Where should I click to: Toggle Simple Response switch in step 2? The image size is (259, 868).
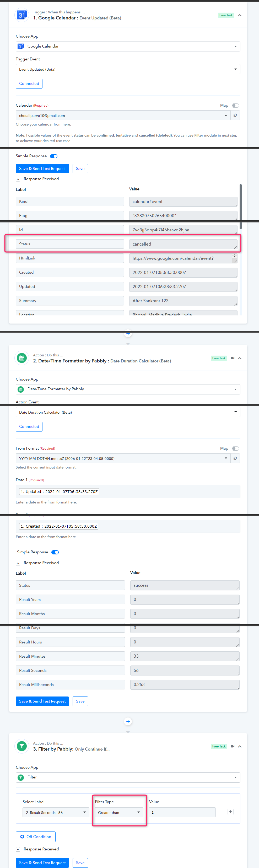55,552
